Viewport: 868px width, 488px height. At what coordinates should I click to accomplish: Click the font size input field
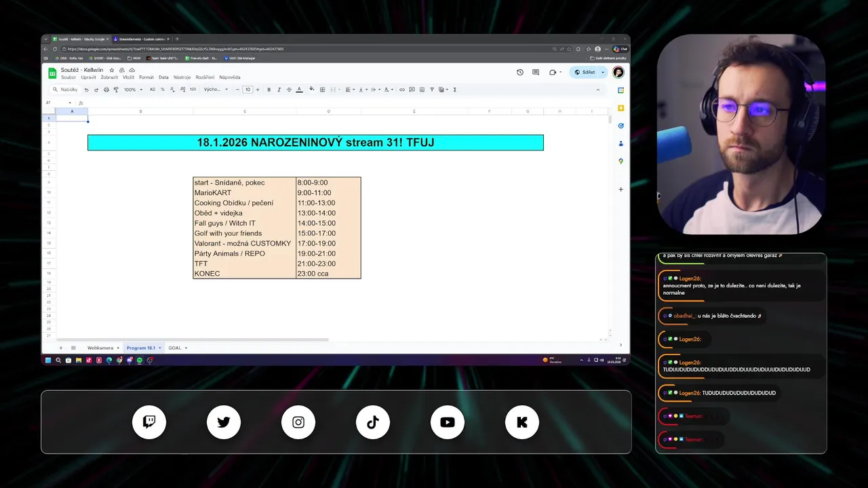(x=248, y=89)
